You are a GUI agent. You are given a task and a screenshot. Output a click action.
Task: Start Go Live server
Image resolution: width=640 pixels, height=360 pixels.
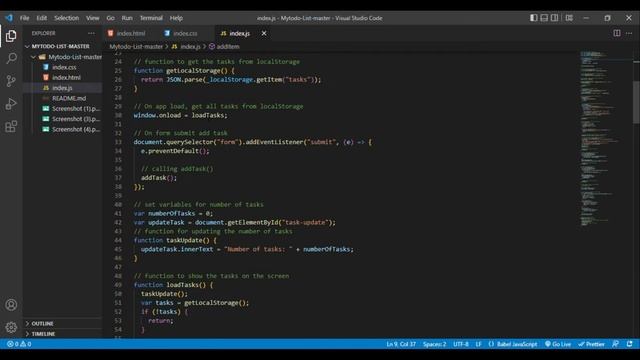pos(558,344)
